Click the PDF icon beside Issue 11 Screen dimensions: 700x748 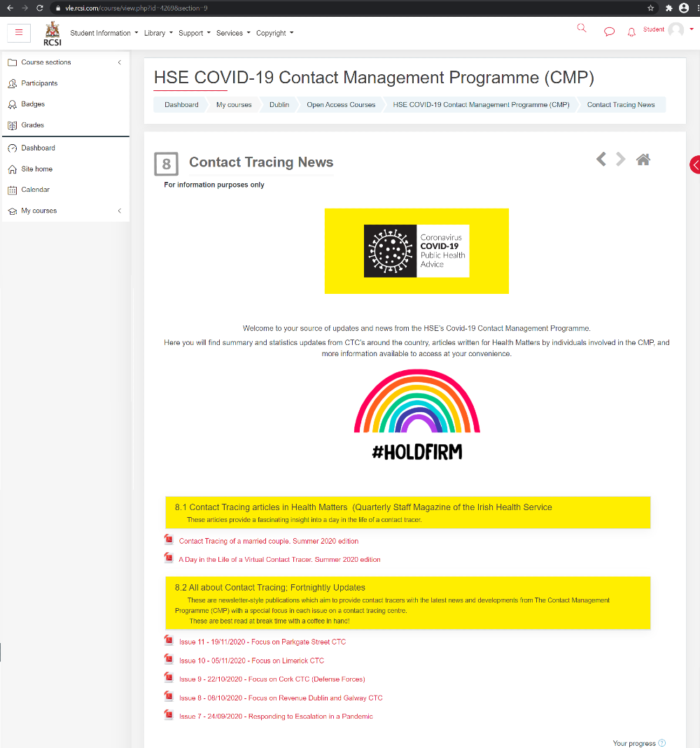coord(169,640)
